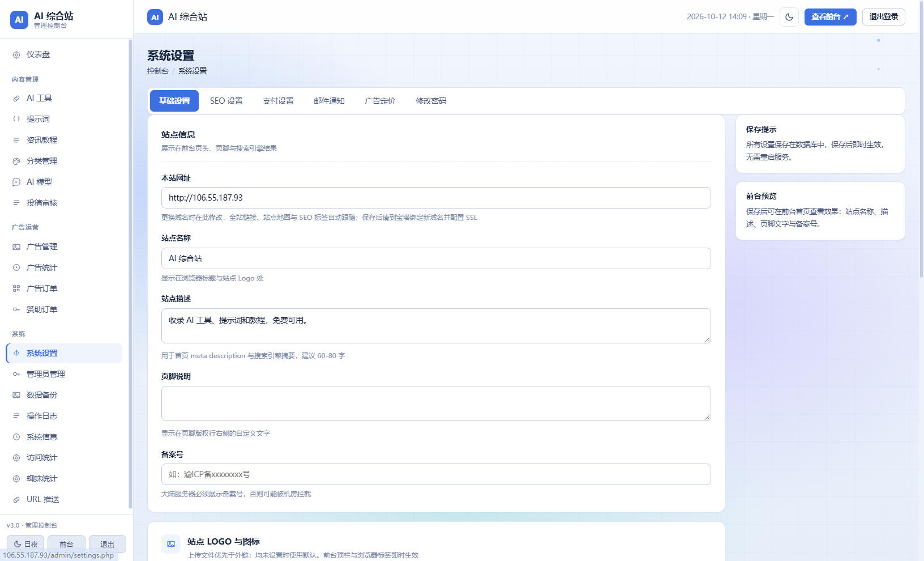Image resolution: width=924 pixels, height=561 pixels.
Task: Click the 管理员管理 key icon
Action: click(16, 375)
